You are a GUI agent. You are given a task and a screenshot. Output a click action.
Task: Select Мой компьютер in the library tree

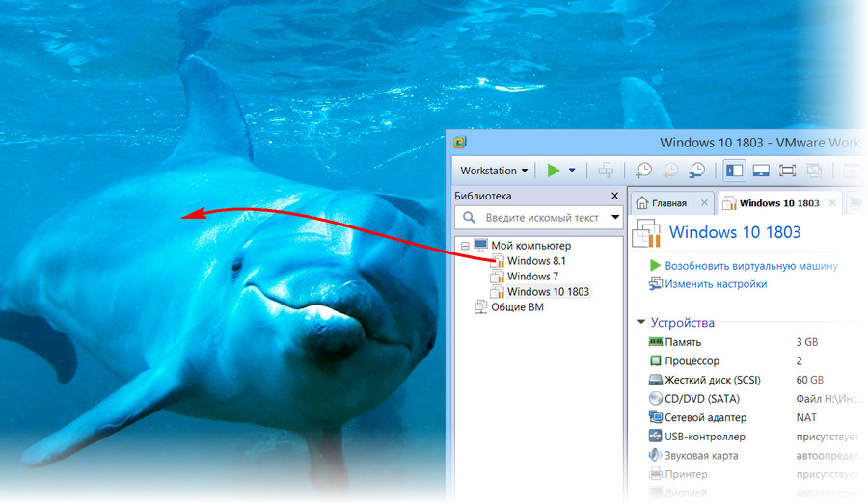(x=530, y=245)
